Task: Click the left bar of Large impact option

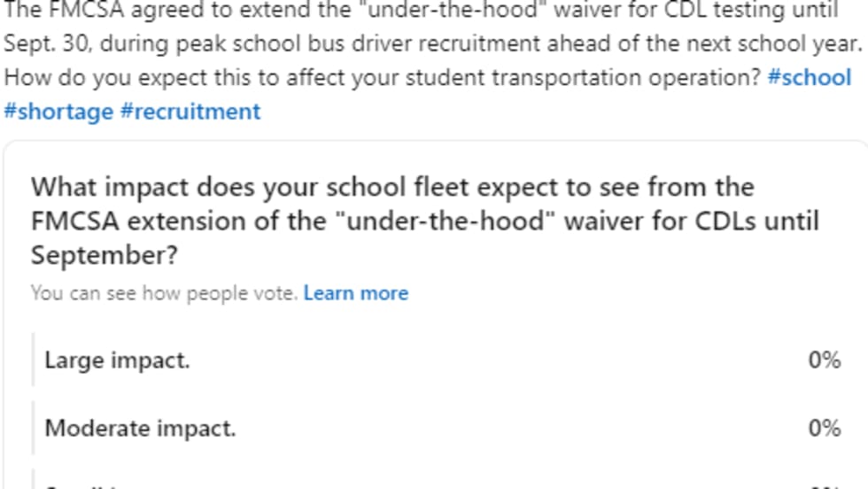Action: point(34,360)
